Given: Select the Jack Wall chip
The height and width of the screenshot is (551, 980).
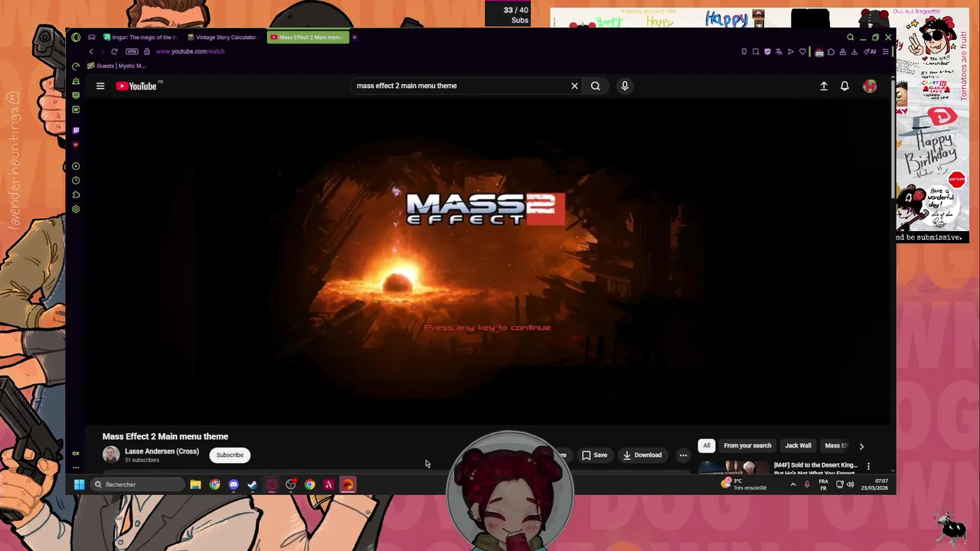Looking at the screenshot, I should 798,445.
